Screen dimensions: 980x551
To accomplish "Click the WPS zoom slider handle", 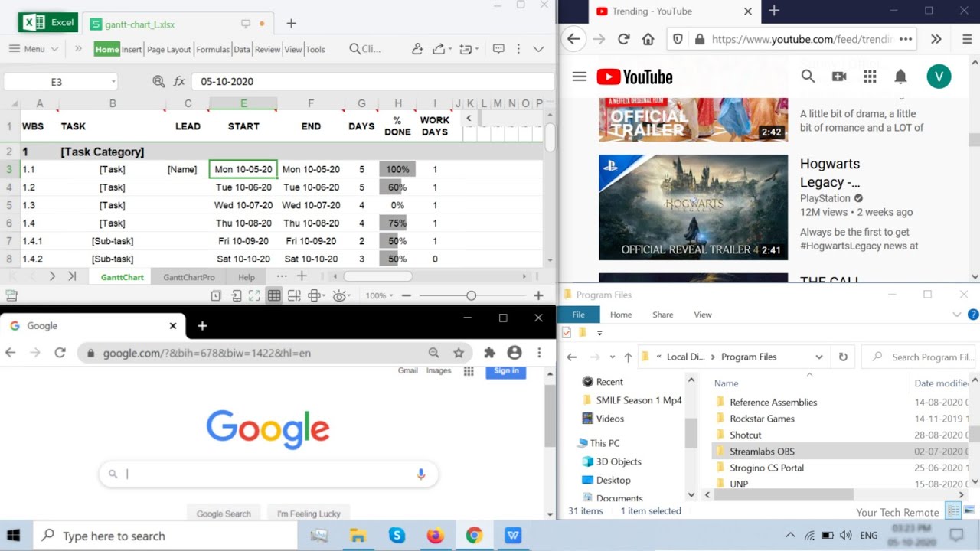I will (471, 296).
